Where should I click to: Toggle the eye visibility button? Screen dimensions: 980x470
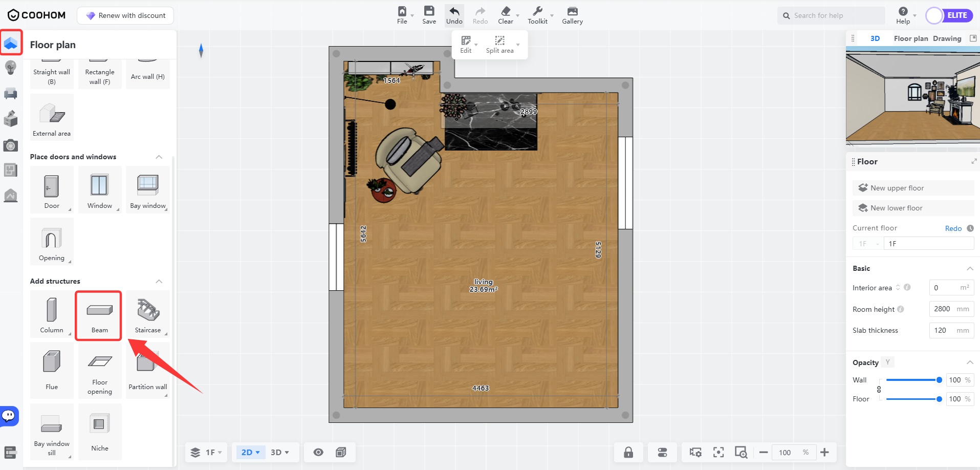point(318,452)
